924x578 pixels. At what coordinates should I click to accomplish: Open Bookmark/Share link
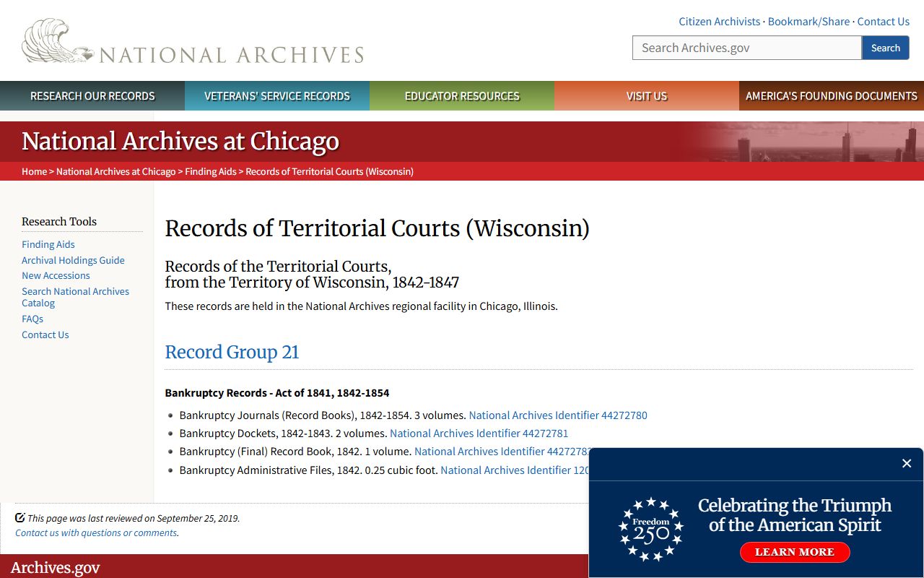[808, 22]
